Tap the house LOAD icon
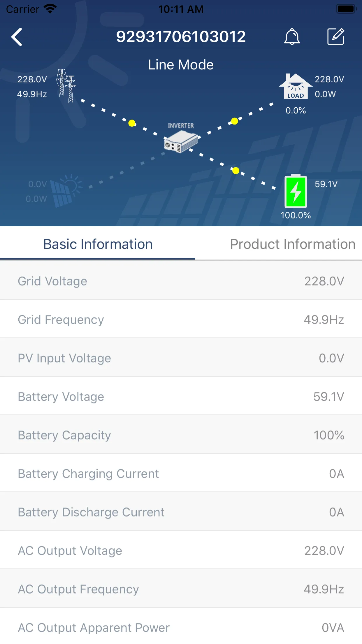 (296, 86)
